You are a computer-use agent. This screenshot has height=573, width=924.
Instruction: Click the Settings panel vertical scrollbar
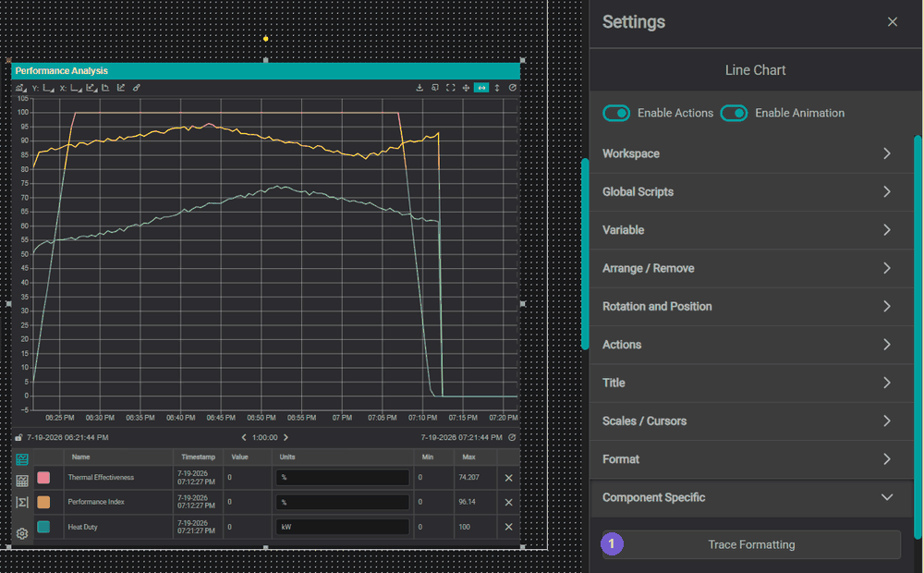pyautogui.click(x=918, y=337)
